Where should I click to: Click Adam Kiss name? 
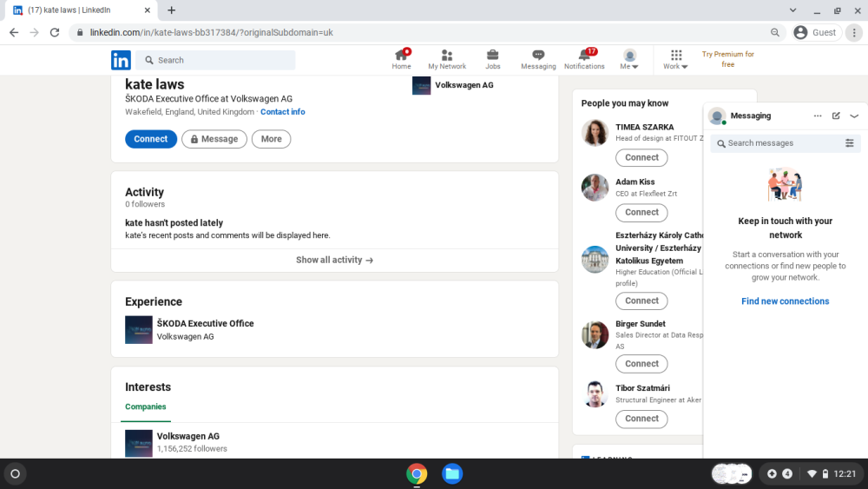pos(635,182)
